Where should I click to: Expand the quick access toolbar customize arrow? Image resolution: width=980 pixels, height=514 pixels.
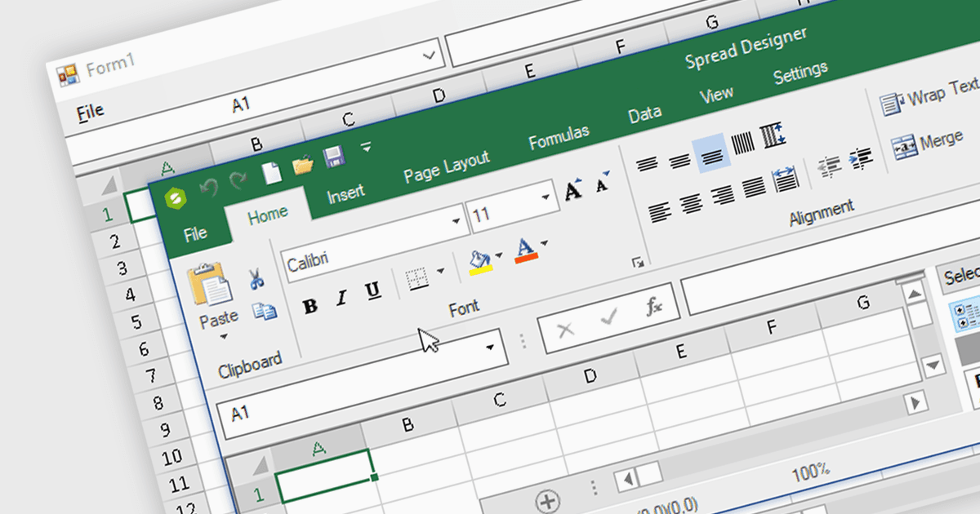click(x=366, y=147)
